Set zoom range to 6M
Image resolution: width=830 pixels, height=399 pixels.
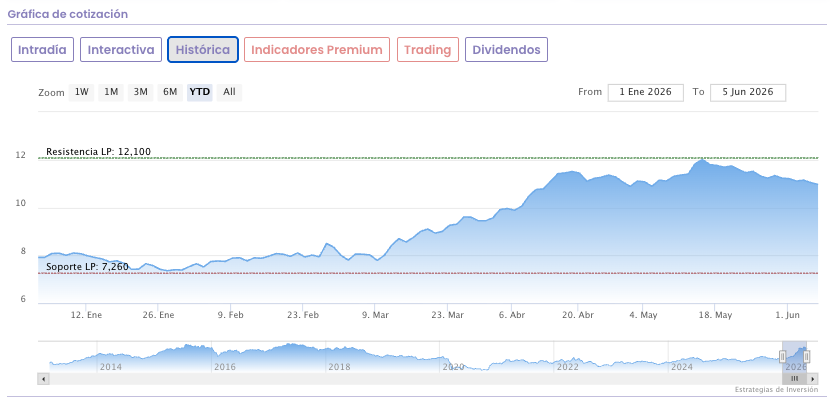click(170, 92)
